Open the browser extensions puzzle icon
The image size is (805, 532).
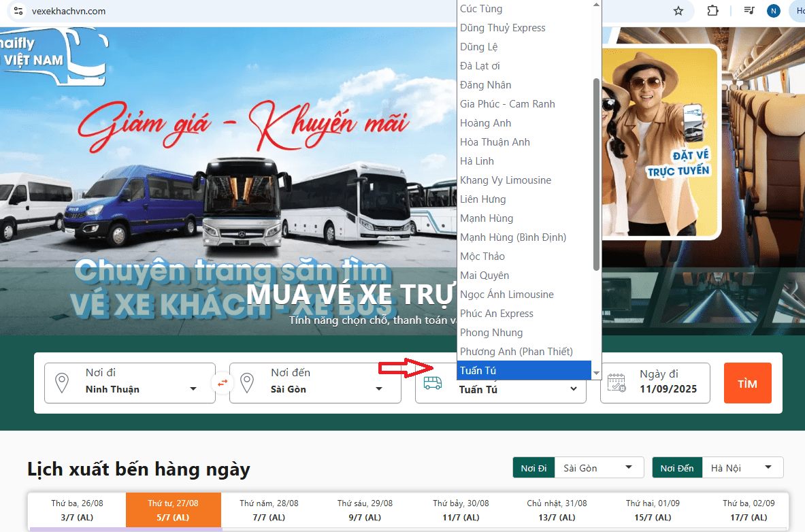(x=712, y=11)
